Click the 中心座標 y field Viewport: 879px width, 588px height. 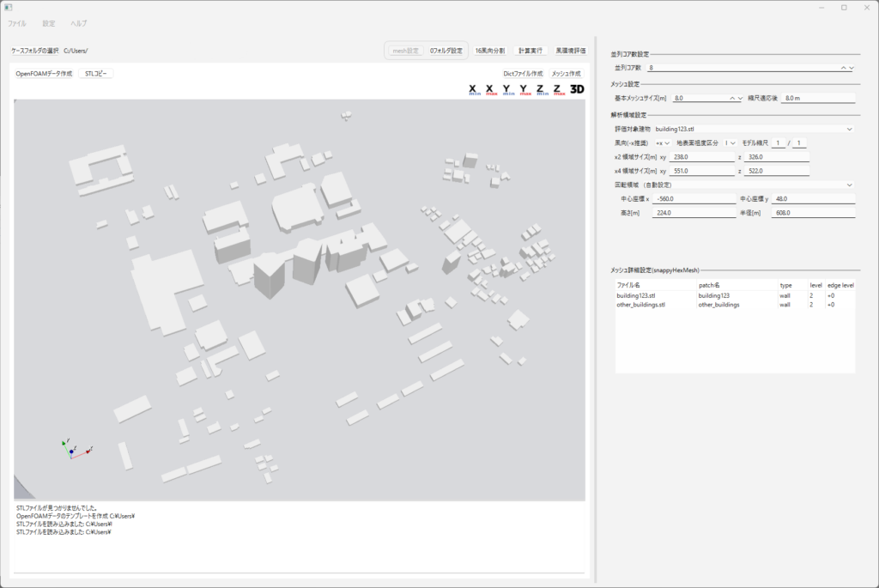click(x=814, y=199)
